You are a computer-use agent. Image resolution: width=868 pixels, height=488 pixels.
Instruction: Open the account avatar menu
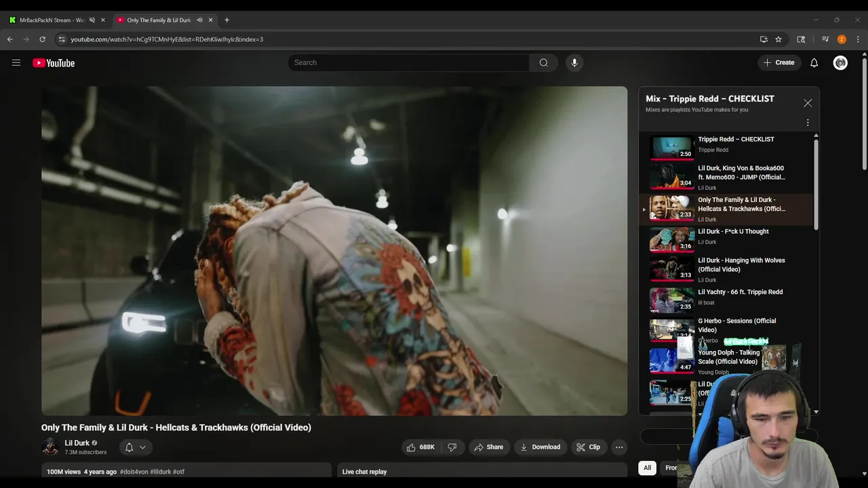tap(840, 62)
